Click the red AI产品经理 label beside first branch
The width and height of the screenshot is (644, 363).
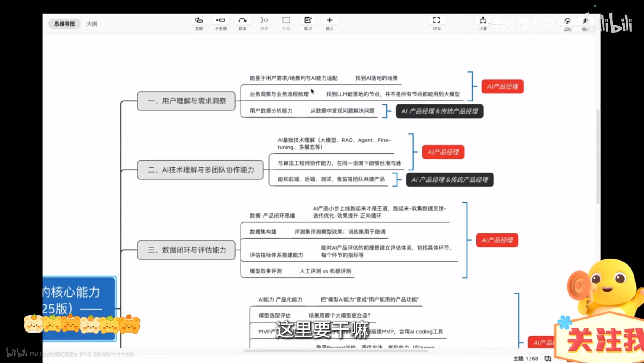coord(502,87)
